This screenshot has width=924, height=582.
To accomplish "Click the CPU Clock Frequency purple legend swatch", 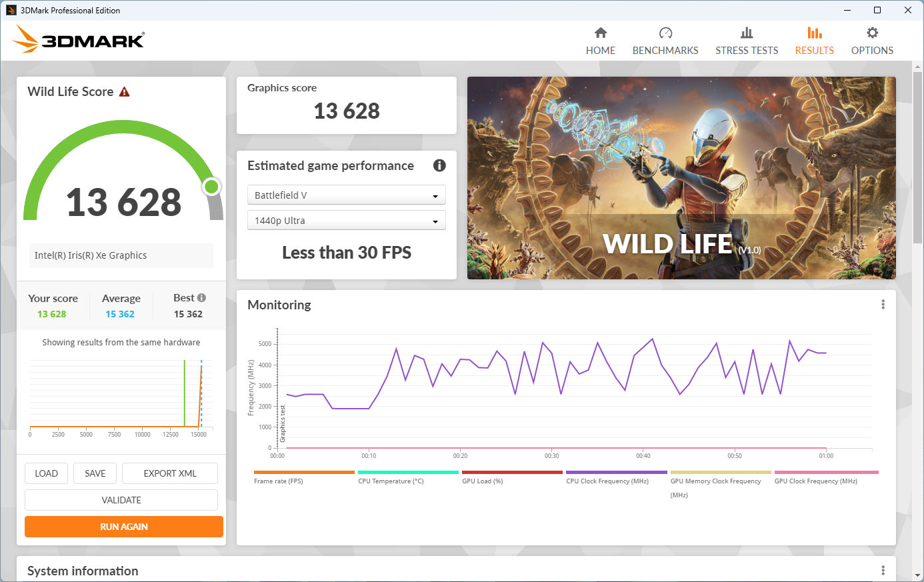I will click(616, 472).
